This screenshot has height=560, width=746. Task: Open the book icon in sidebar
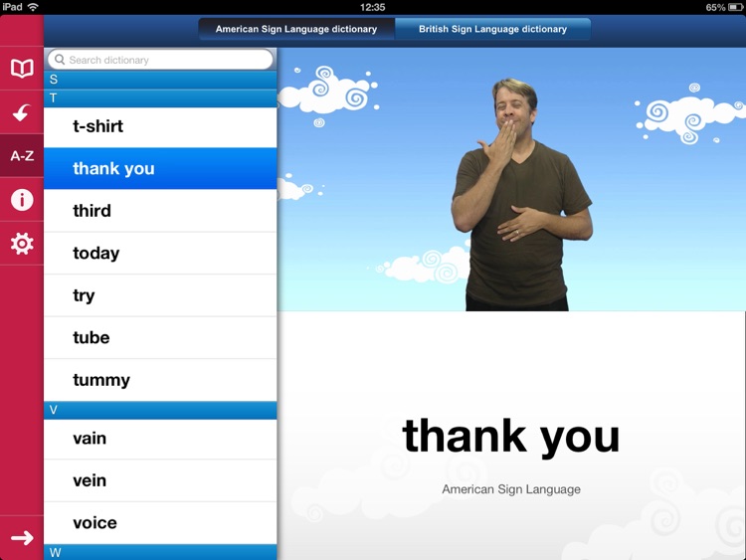pos(22,69)
